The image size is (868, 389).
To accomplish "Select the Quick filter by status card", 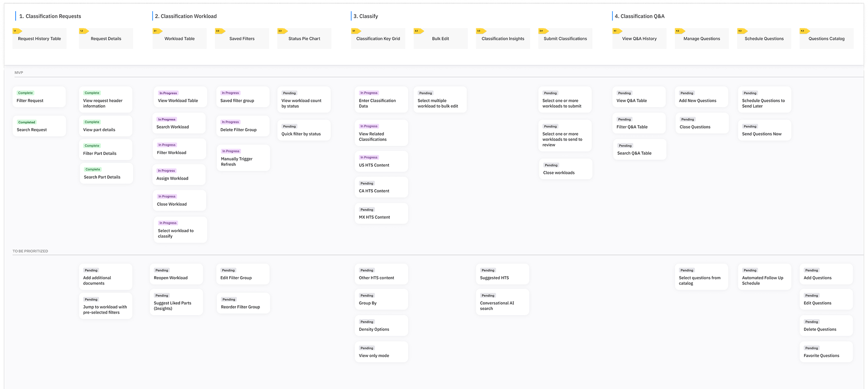I will (304, 130).
